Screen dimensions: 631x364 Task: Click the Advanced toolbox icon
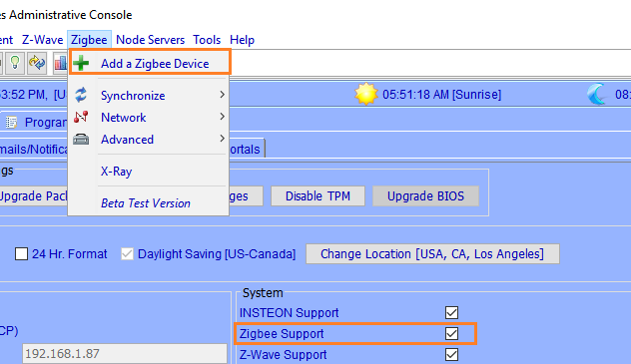tap(81, 140)
